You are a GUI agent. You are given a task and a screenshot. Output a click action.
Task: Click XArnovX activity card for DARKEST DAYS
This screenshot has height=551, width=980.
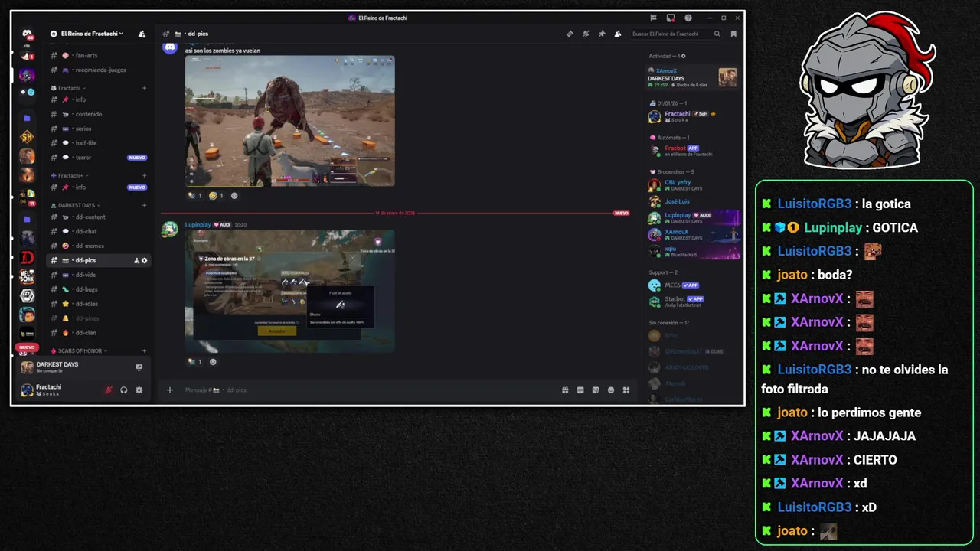click(x=693, y=77)
